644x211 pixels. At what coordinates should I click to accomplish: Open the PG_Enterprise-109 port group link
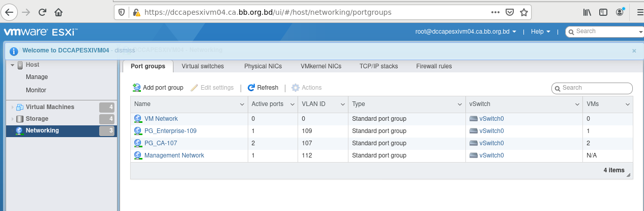click(x=170, y=131)
